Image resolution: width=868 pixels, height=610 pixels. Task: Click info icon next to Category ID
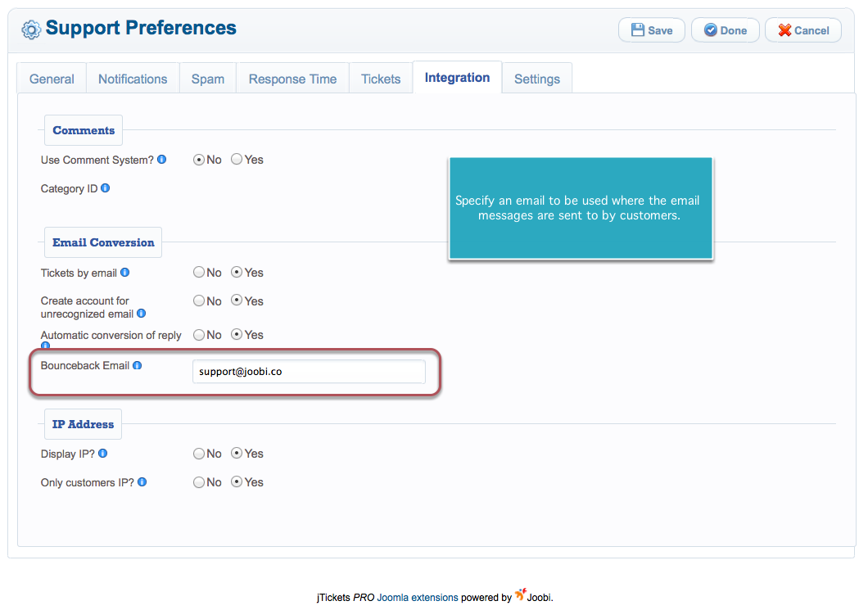coord(105,188)
